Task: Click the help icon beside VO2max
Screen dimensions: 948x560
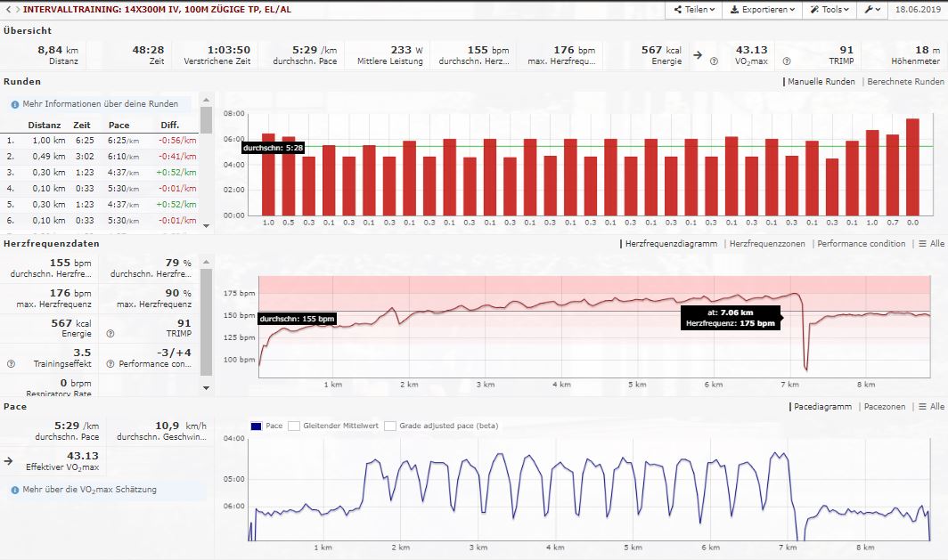Action: coord(714,61)
